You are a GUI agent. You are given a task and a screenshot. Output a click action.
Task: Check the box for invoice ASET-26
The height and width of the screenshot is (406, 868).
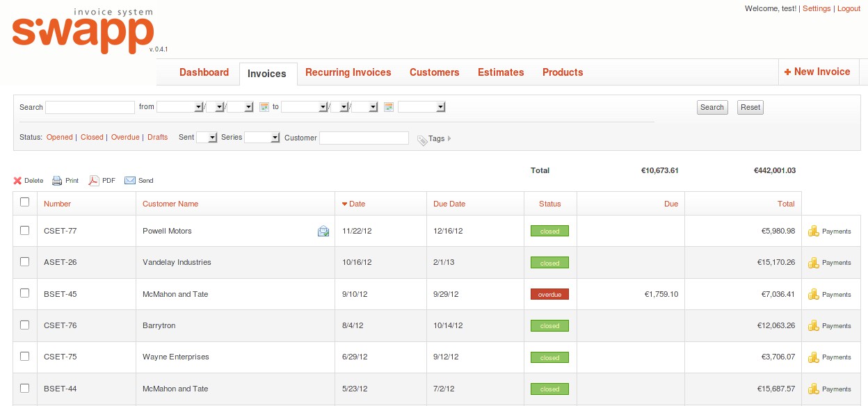(x=25, y=262)
